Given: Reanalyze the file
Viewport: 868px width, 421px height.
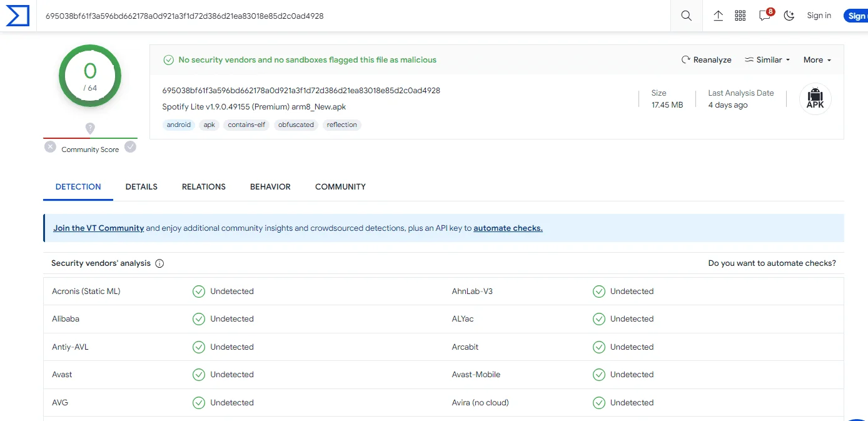Looking at the screenshot, I should [707, 60].
